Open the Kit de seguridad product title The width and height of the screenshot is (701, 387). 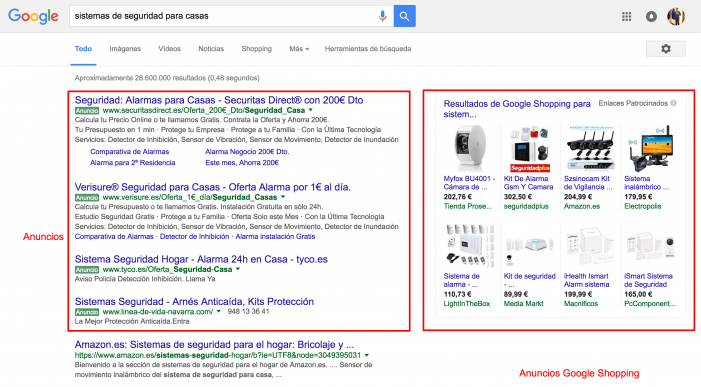point(530,280)
